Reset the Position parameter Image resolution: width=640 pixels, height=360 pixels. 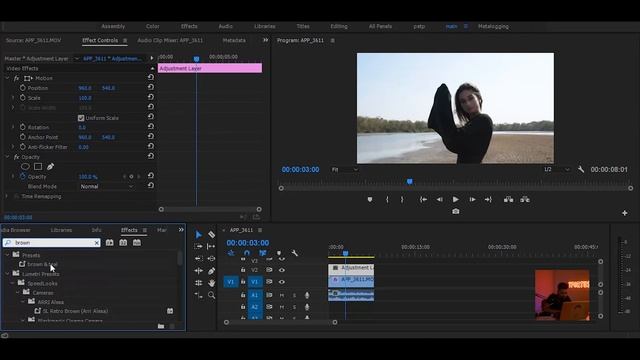click(x=151, y=87)
